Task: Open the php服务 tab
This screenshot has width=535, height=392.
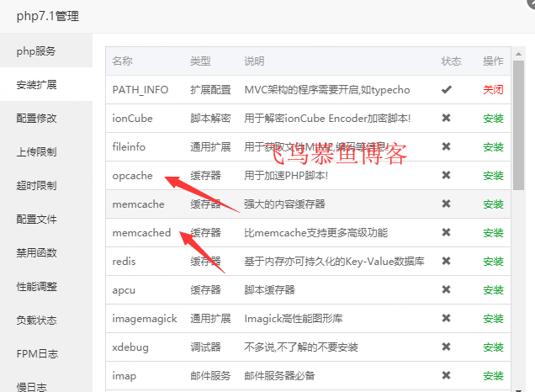Action: click(36, 50)
